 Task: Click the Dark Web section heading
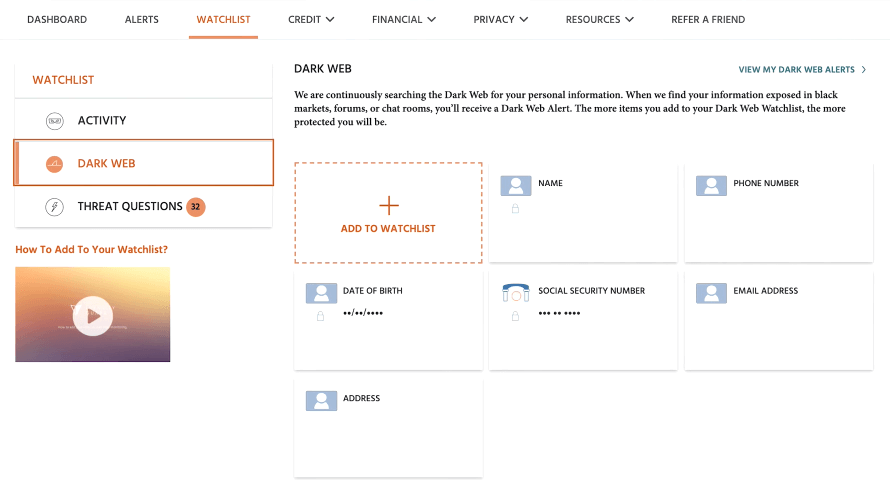tap(322, 69)
